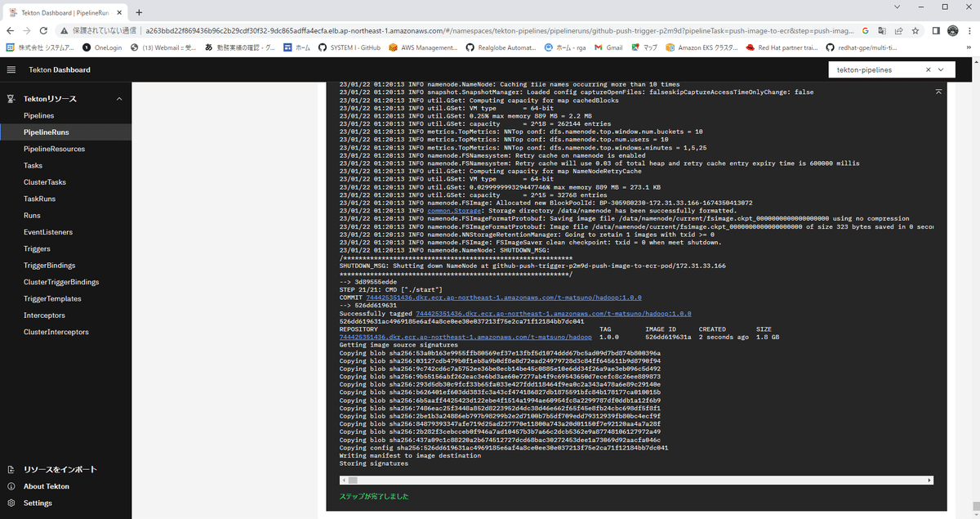Collapse the logs with the upward arrow icon

point(938,92)
